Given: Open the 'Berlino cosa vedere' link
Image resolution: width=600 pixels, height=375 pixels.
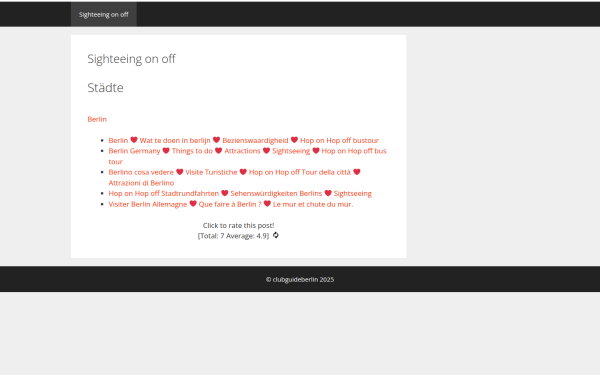Looking at the screenshot, I should click(234, 178).
